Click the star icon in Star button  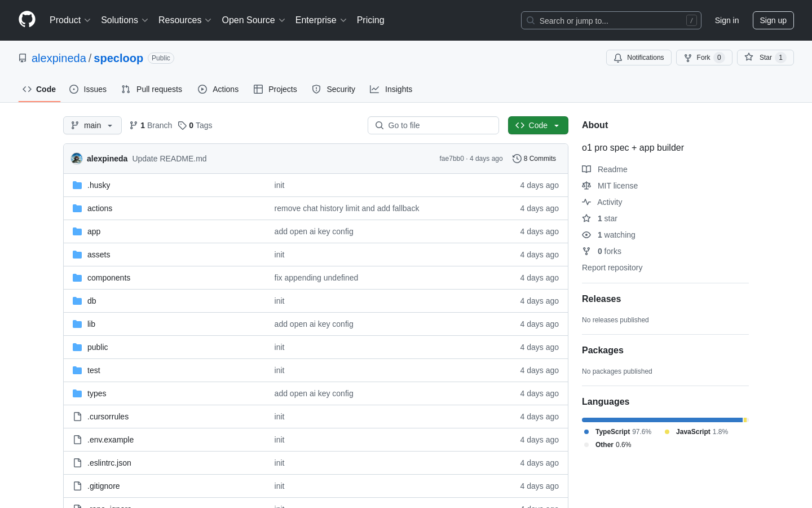pos(749,57)
